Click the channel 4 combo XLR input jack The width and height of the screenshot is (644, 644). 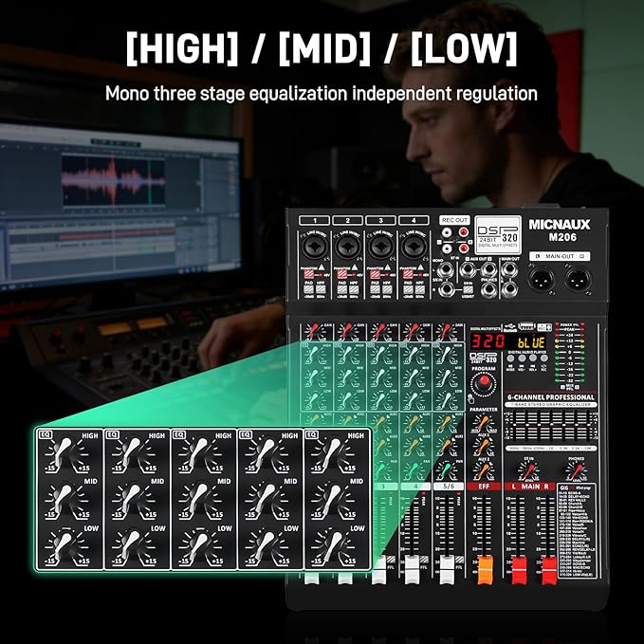pos(414,247)
